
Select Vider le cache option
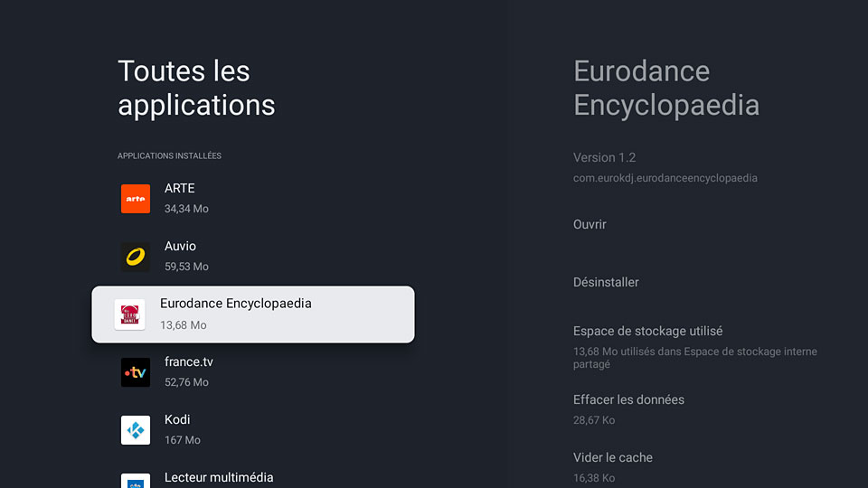(613, 457)
